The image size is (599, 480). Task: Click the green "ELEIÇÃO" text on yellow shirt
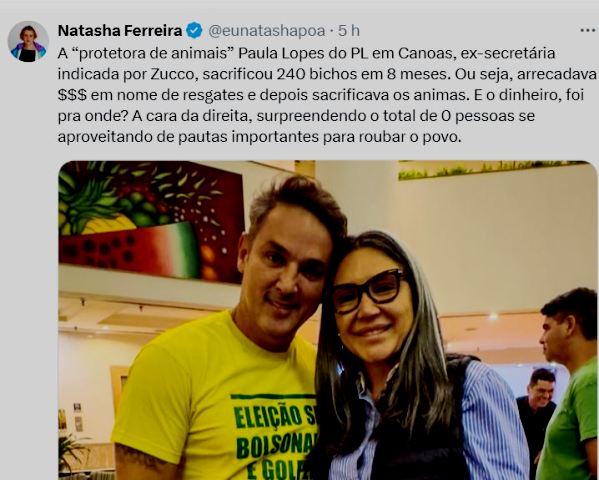click(274, 416)
